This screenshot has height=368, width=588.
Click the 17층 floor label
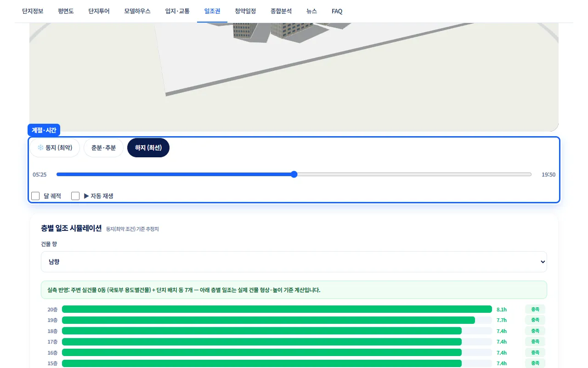pyautogui.click(x=52, y=342)
